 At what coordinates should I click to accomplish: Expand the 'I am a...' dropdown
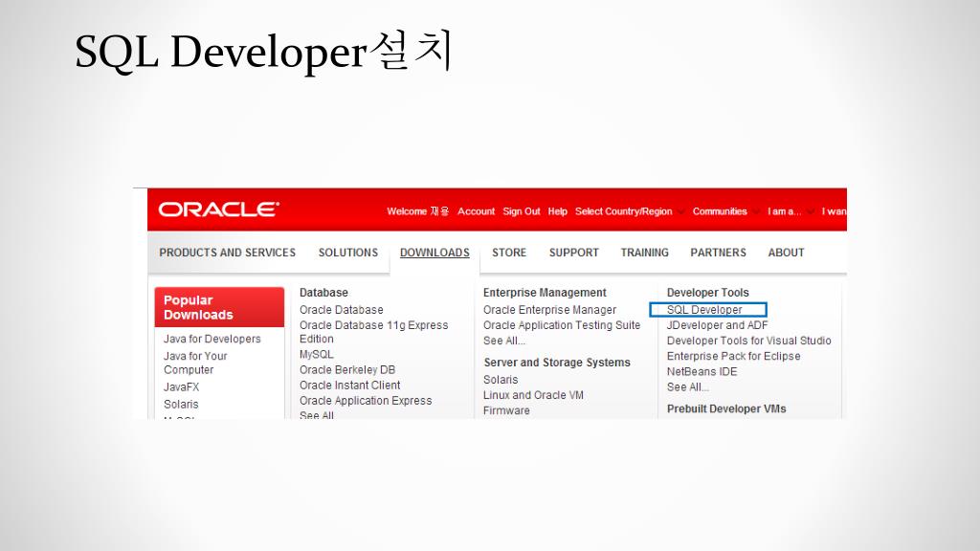[791, 211]
